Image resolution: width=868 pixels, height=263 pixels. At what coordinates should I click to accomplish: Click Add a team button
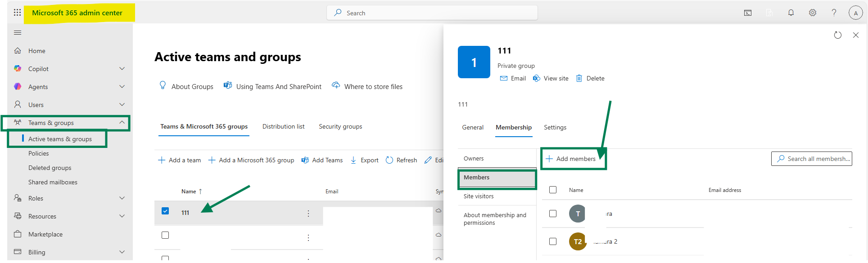[x=179, y=160]
